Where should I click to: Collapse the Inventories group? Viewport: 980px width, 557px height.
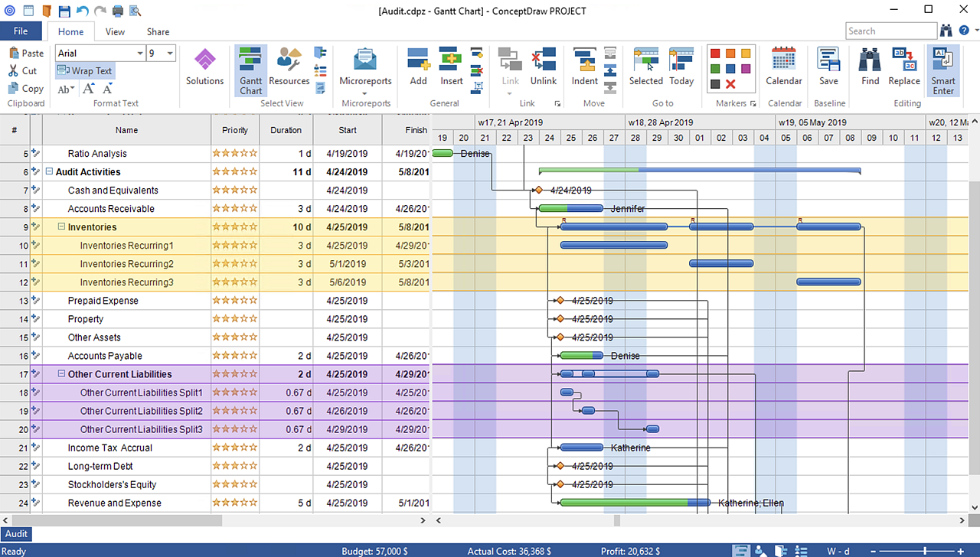(x=61, y=227)
